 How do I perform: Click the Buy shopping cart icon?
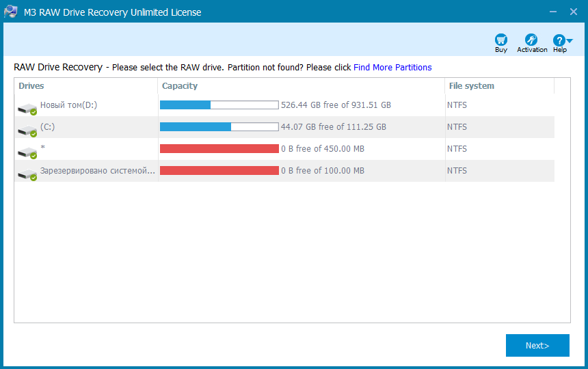(501, 40)
